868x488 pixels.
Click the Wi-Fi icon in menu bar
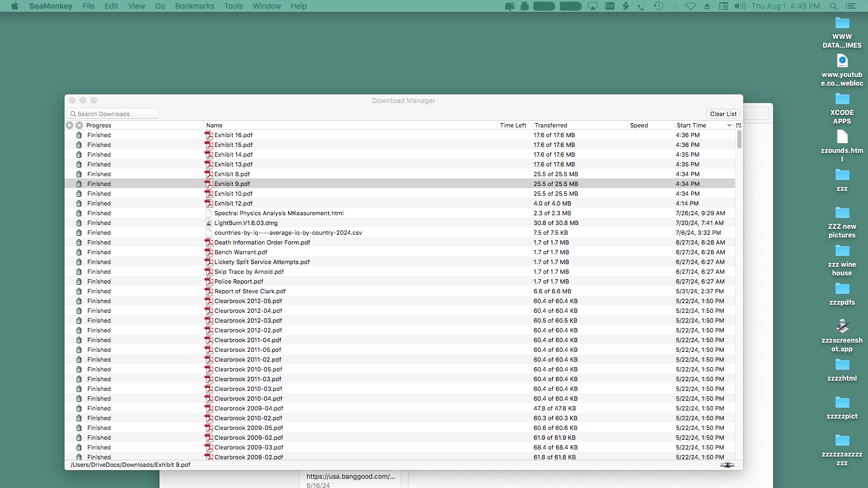click(691, 6)
